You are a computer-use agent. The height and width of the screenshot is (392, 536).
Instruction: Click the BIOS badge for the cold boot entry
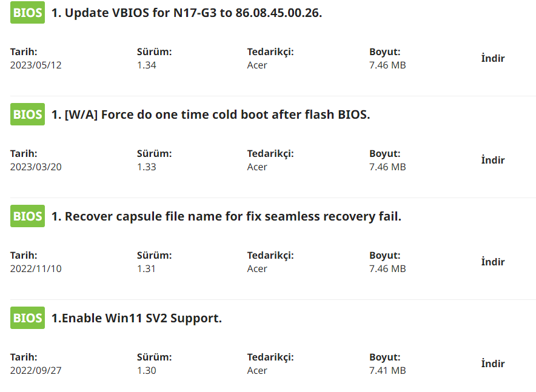point(27,115)
